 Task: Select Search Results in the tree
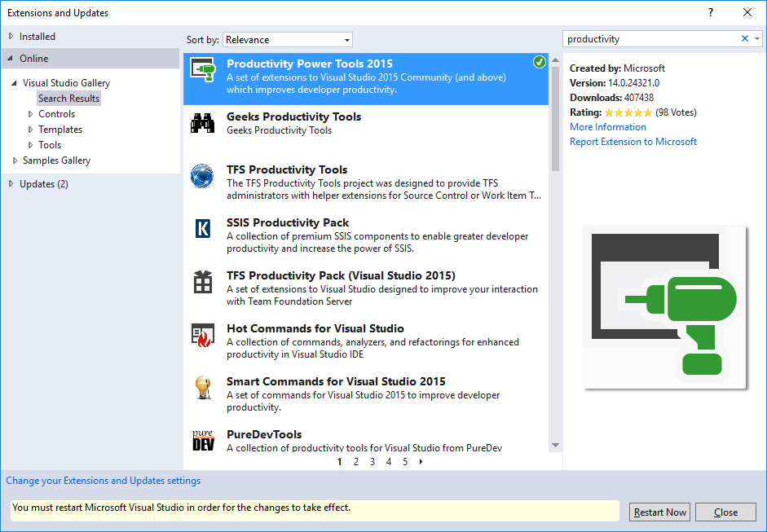pos(69,99)
